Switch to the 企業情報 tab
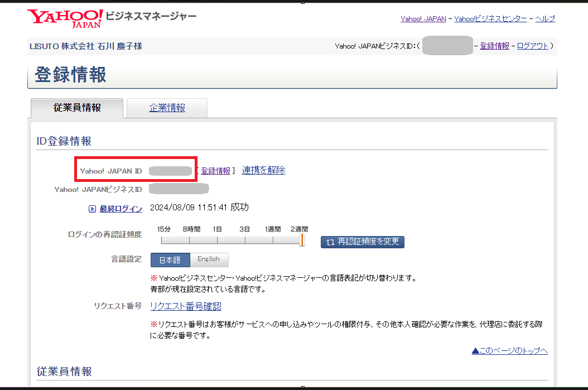This screenshot has width=588, height=390. [x=167, y=108]
